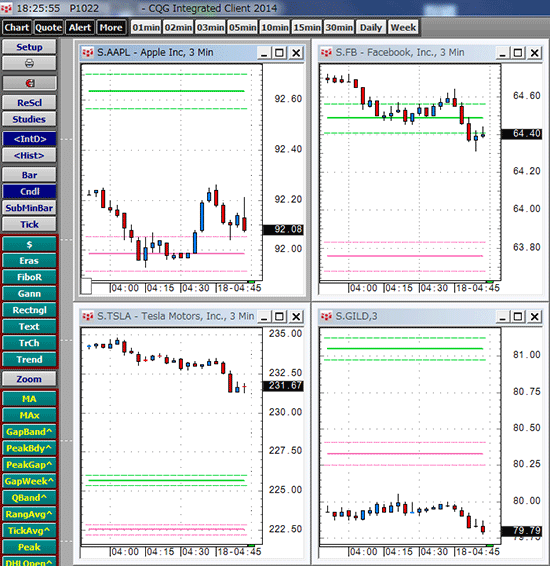550x566 pixels.
Task: Select the S.GILD,3 chart title bar
Action: point(431,317)
